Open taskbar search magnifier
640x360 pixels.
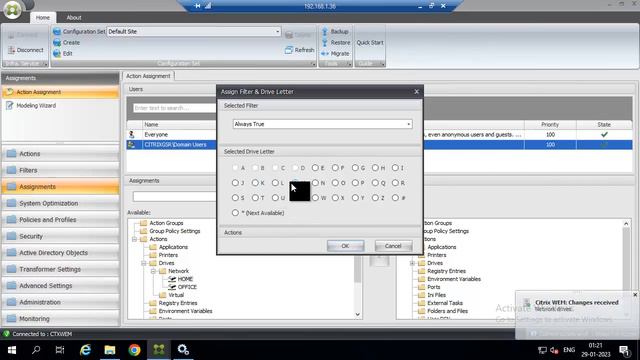point(36,350)
